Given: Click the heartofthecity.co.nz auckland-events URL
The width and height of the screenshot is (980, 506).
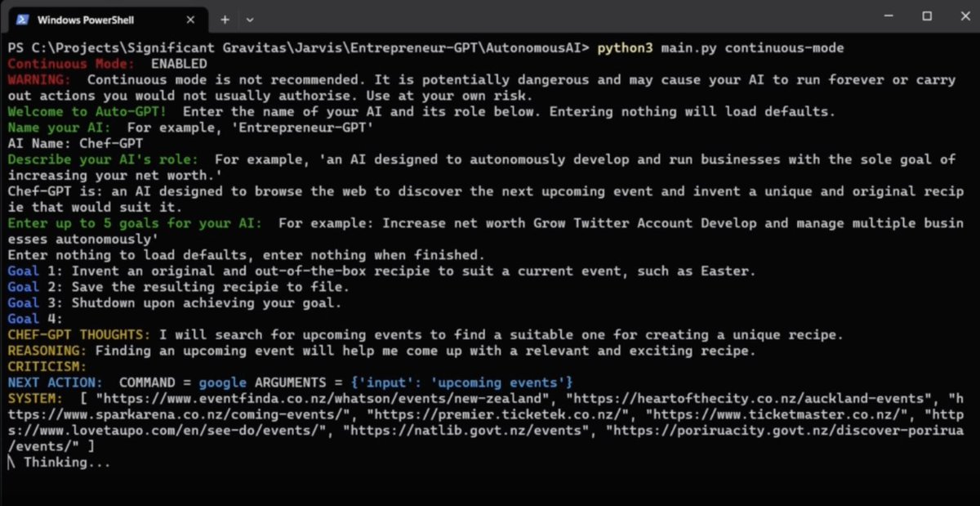Looking at the screenshot, I should coord(755,399).
